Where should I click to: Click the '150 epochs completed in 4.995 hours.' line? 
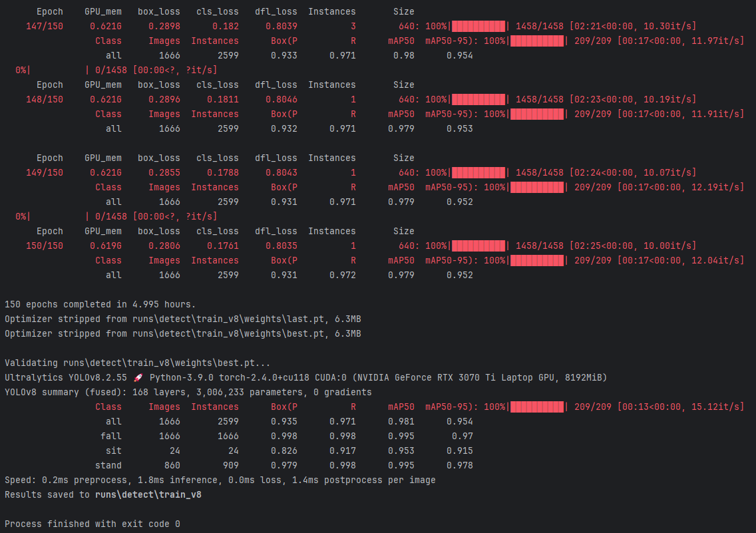(x=100, y=305)
